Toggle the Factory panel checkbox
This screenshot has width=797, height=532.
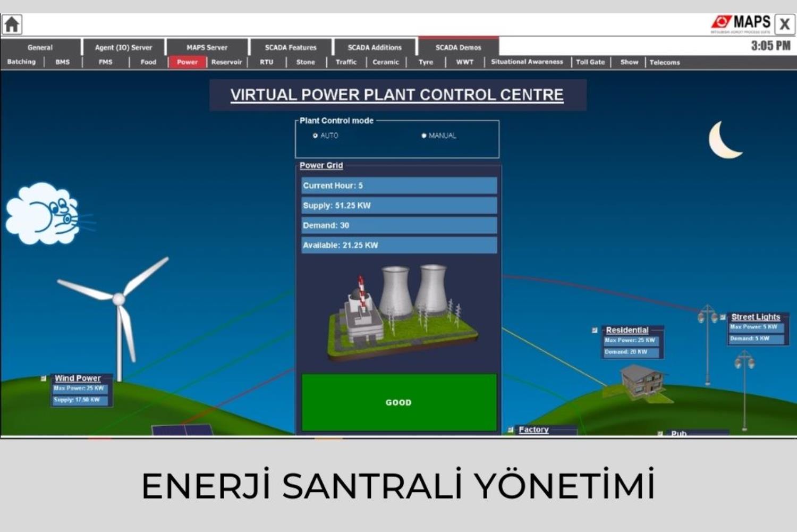click(x=510, y=429)
